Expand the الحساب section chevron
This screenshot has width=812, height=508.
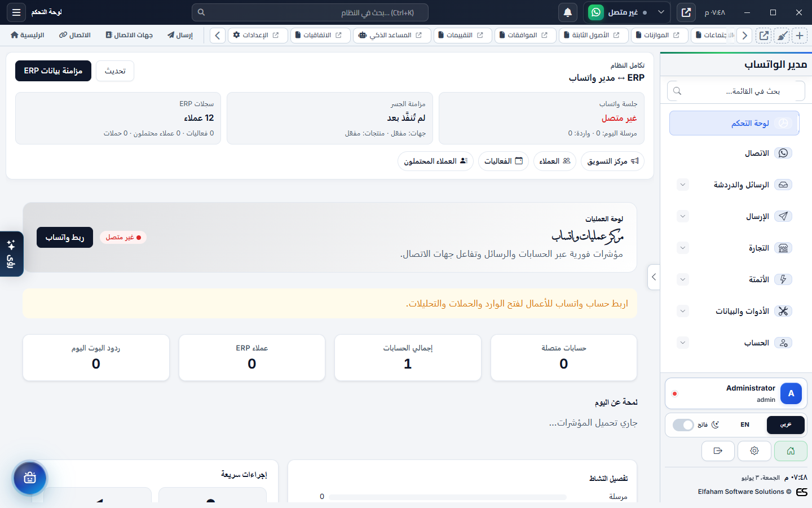pyautogui.click(x=683, y=343)
